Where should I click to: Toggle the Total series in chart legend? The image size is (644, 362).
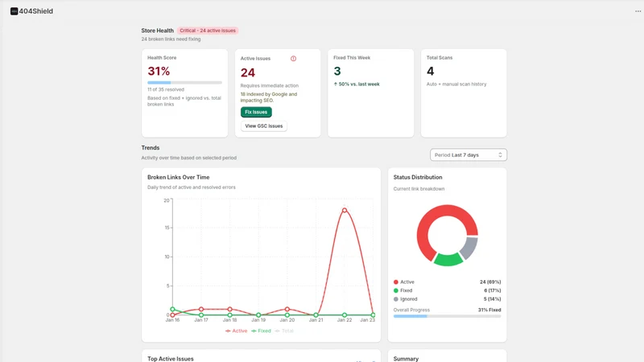pos(284,331)
